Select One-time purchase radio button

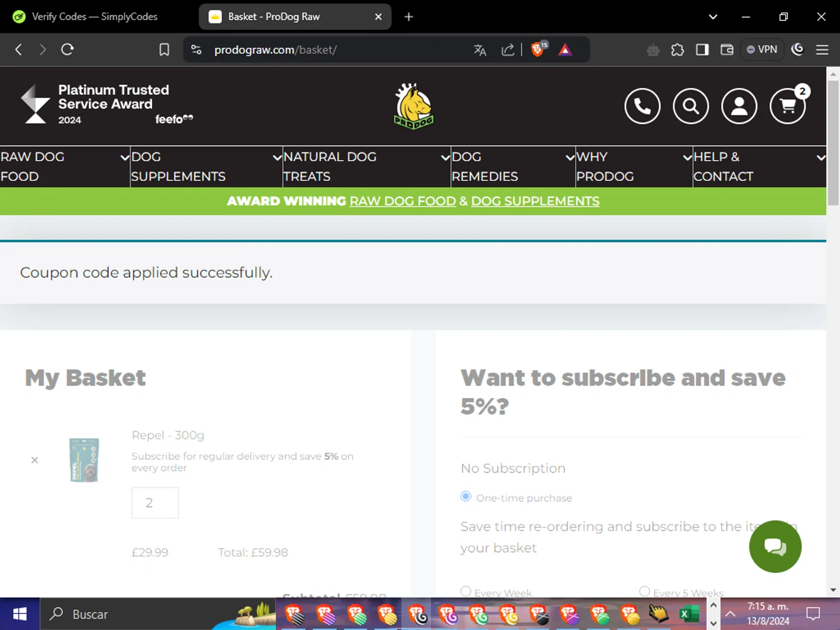(x=465, y=497)
